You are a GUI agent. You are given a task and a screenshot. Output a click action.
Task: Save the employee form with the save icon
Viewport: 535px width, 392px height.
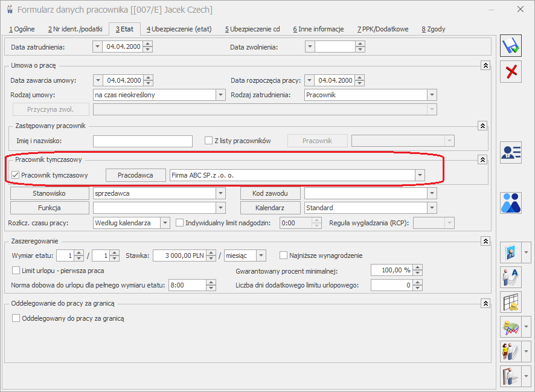[x=511, y=45]
